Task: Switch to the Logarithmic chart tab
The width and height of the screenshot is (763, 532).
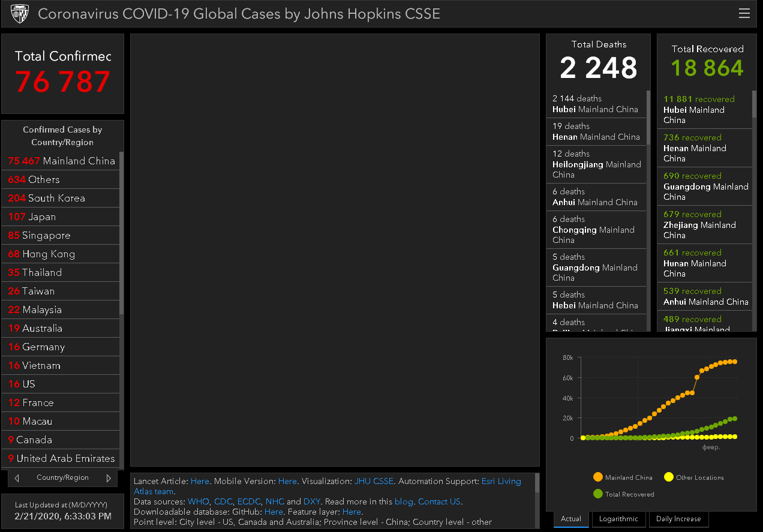Action: coord(618,519)
